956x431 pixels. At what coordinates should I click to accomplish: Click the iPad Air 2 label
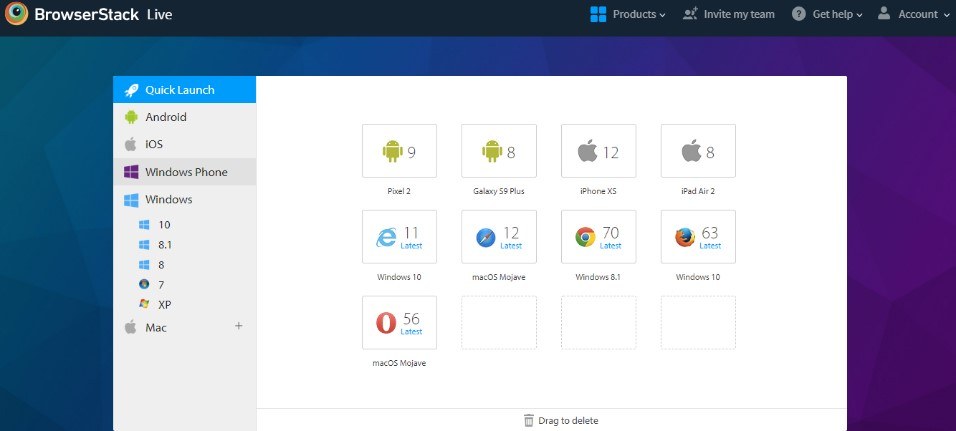pyautogui.click(x=698, y=191)
